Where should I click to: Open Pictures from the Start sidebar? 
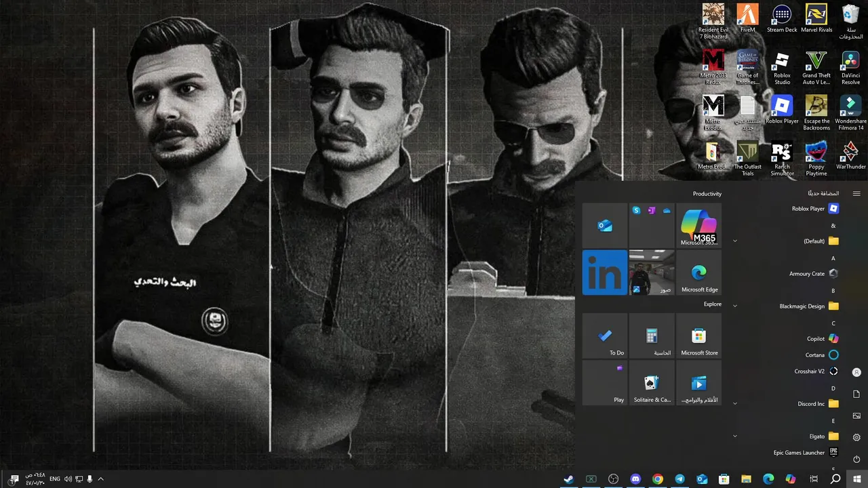coord(856,415)
